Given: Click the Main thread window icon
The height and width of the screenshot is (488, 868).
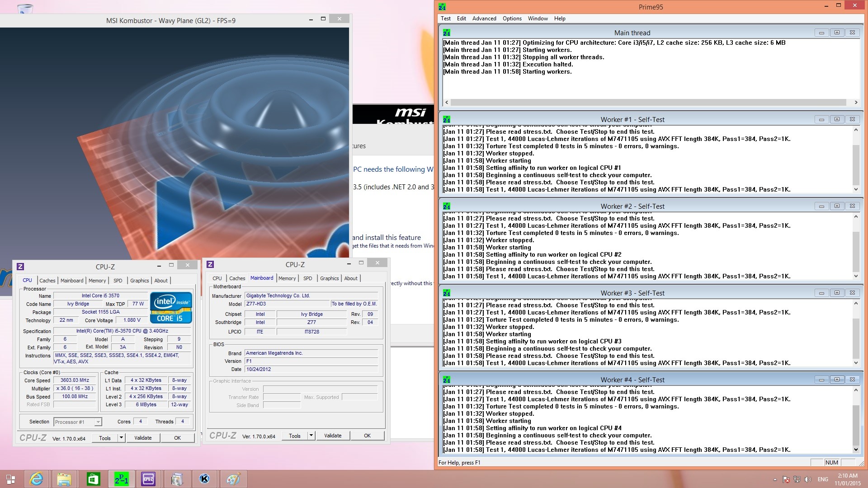Looking at the screenshot, I should 447,33.
